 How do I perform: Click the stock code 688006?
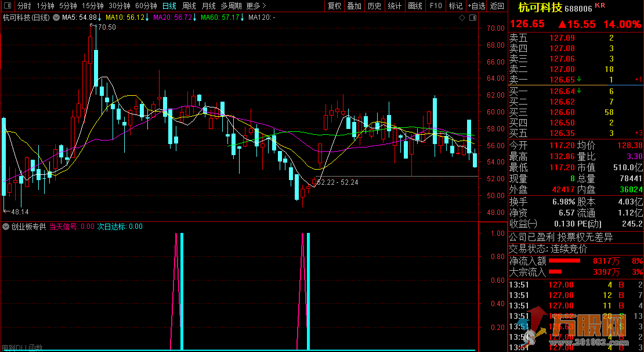point(578,9)
